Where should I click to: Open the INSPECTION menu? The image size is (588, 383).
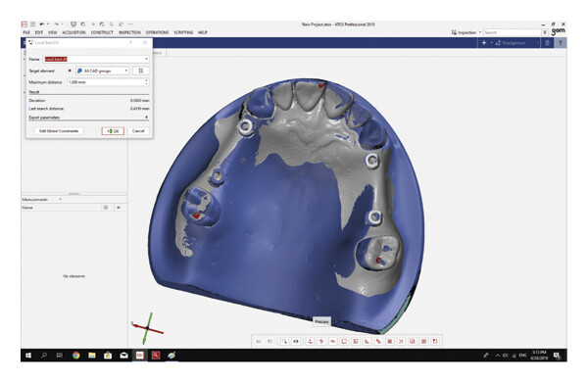129,32
